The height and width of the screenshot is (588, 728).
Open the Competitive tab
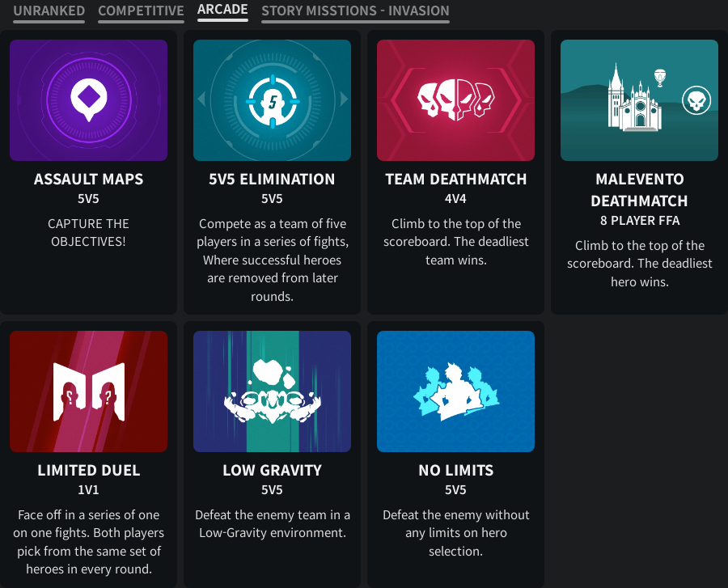point(141,11)
